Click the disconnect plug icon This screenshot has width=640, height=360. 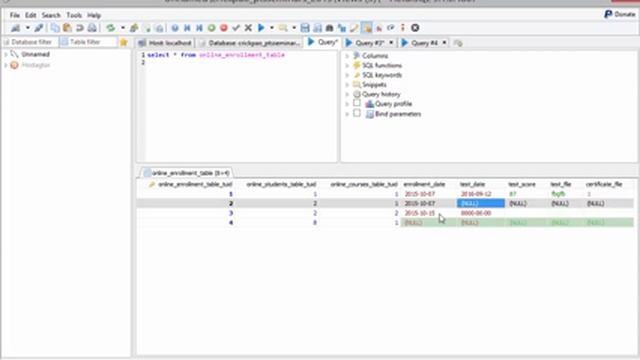39,28
